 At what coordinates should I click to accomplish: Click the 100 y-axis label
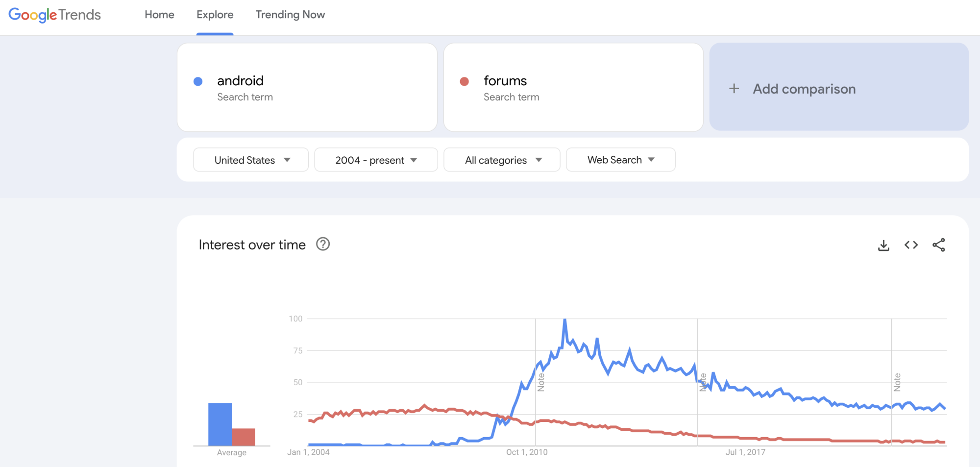pos(295,319)
